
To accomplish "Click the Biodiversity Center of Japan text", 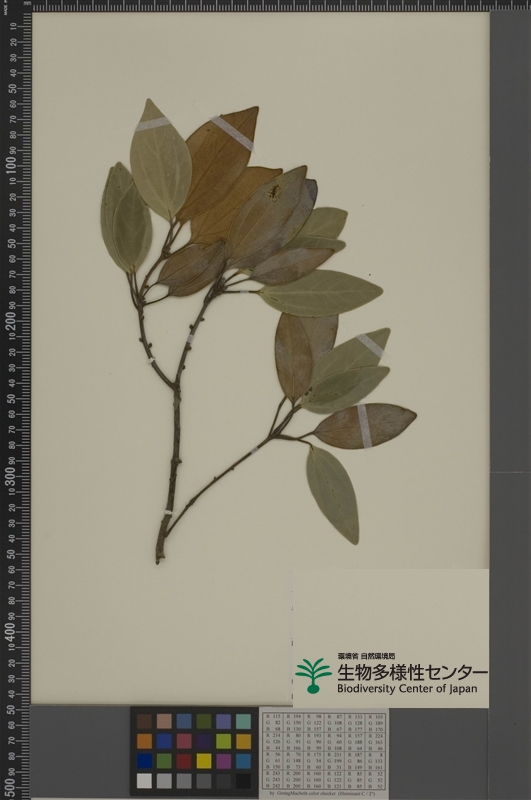I will (x=407, y=689).
